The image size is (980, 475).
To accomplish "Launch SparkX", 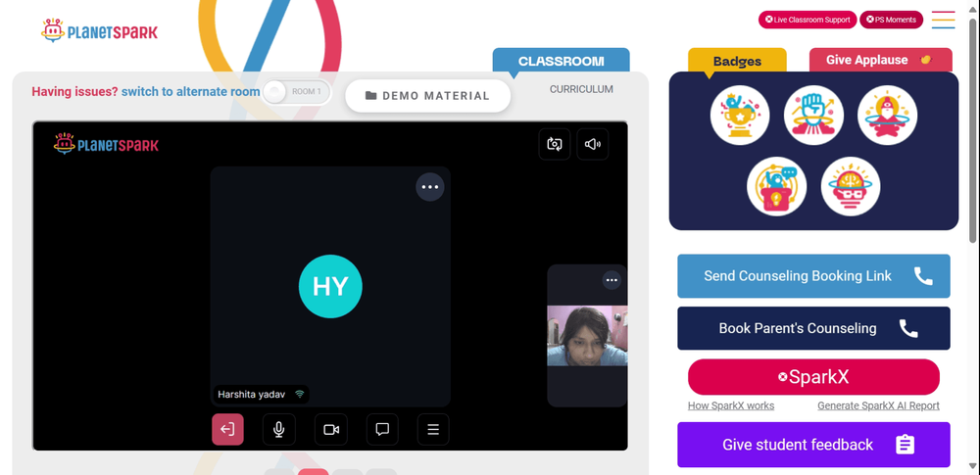I will tap(813, 377).
